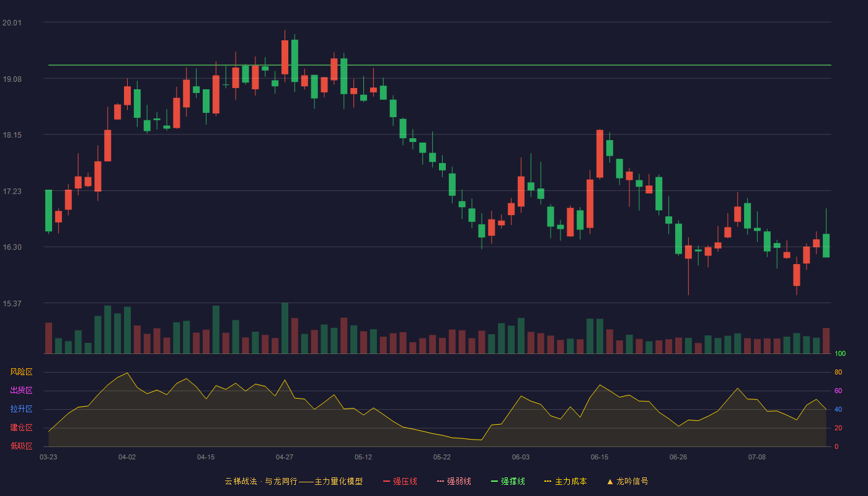This screenshot has width=868, height=496.
Task: Click the 15.37 price axis label
Action: pyautogui.click(x=12, y=304)
